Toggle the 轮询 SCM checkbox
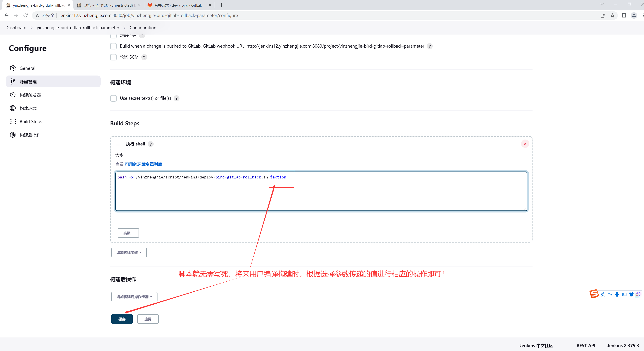Image resolution: width=644 pixels, height=351 pixels. pyautogui.click(x=114, y=57)
